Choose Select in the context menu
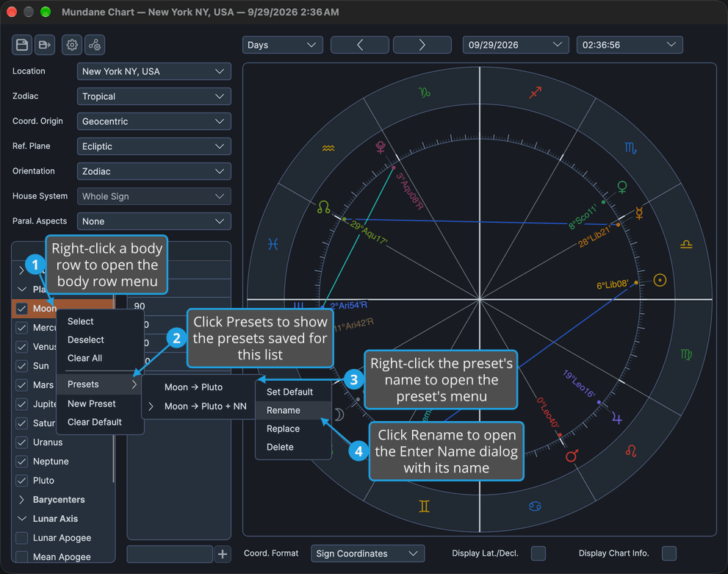 click(x=101, y=321)
